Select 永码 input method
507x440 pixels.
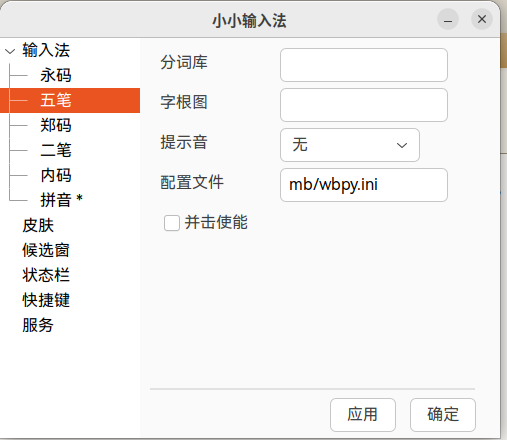56,75
